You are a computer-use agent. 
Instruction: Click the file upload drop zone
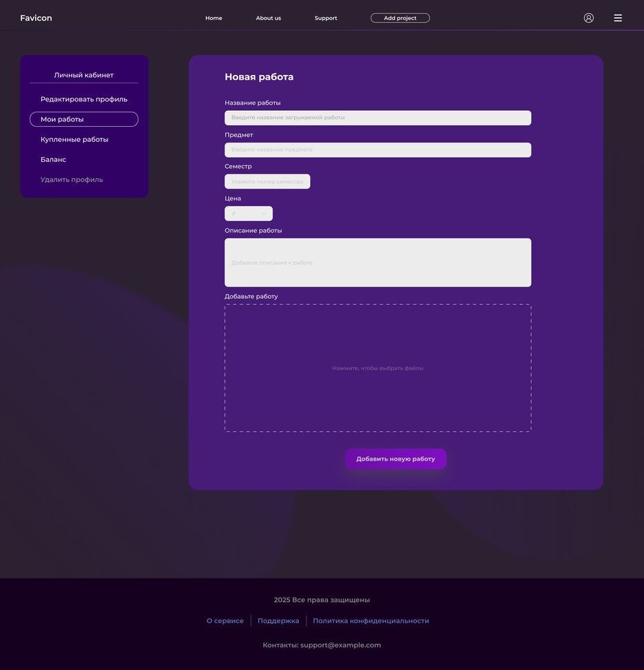tap(377, 368)
